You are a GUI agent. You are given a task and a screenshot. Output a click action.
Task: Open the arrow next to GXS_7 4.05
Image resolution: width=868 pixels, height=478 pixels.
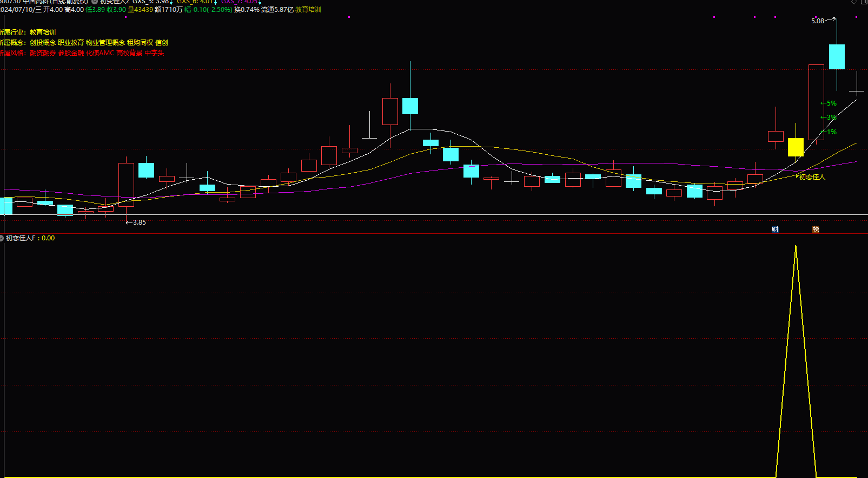point(260,2)
